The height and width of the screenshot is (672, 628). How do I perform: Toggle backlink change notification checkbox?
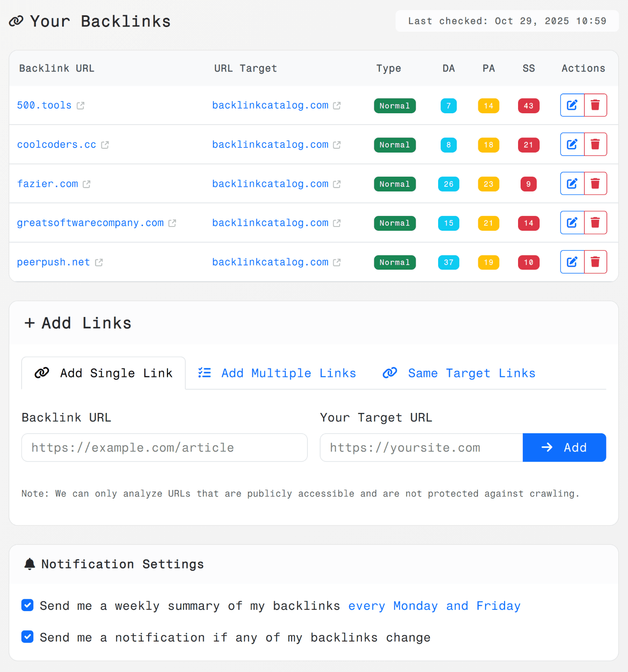(x=27, y=636)
